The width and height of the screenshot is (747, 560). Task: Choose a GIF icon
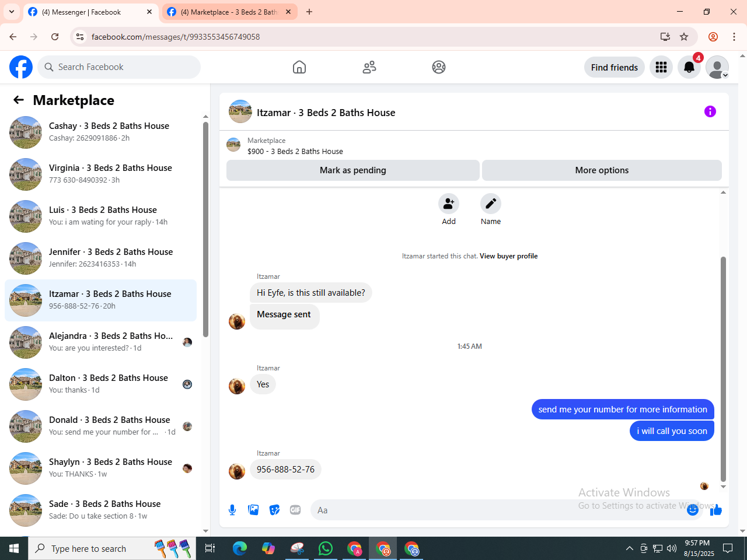point(295,510)
